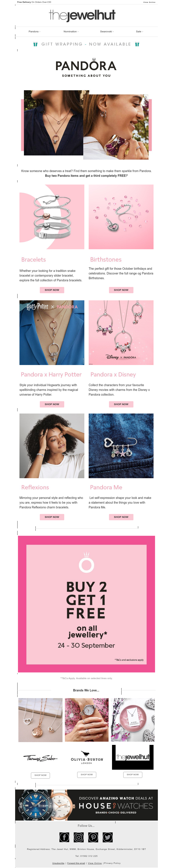Viewport: 173px width, 868px height.
Task: Open the Harry Potter x Pandora image
Action: click(x=52, y=332)
